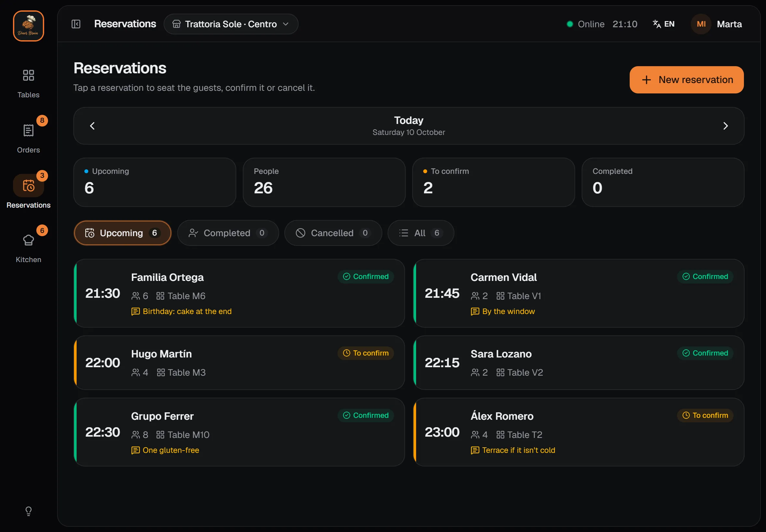Open the Carmen Vidal 21:45 reservation name

pyautogui.click(x=503, y=277)
